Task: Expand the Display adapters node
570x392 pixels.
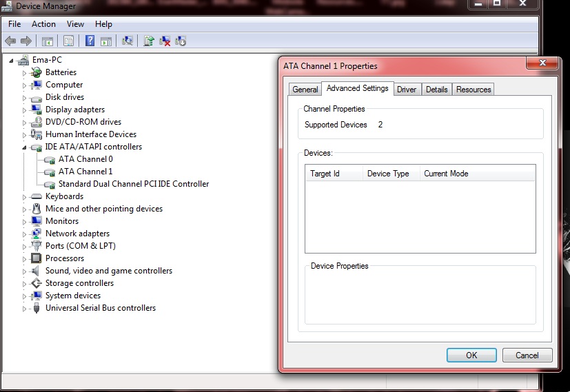Action: pyautogui.click(x=25, y=110)
